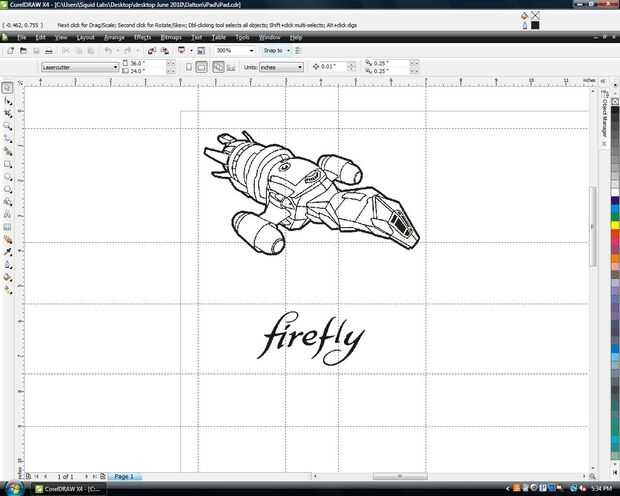620x496 pixels.
Task: Open the View menu
Action: pyautogui.click(x=61, y=37)
